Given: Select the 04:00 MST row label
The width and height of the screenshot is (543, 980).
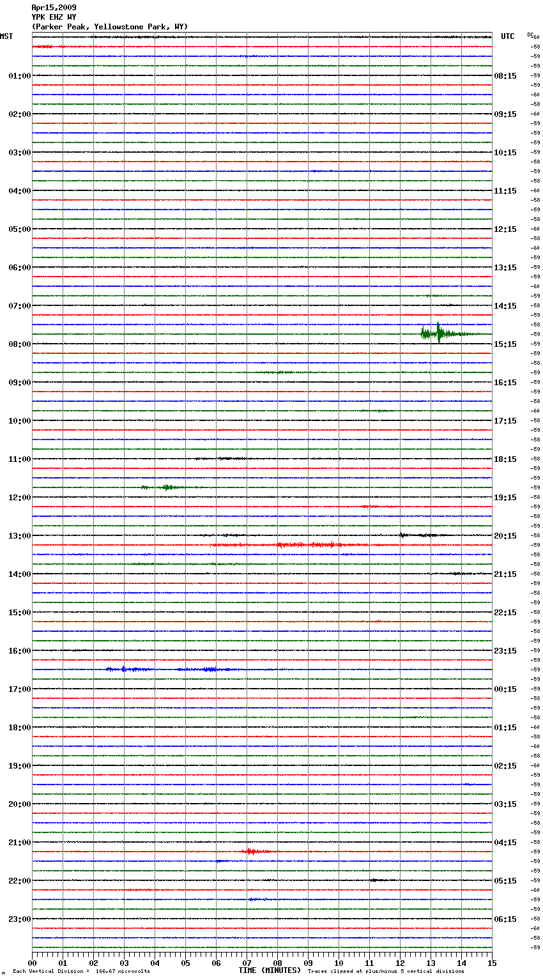Looking at the screenshot, I should 20,191.
